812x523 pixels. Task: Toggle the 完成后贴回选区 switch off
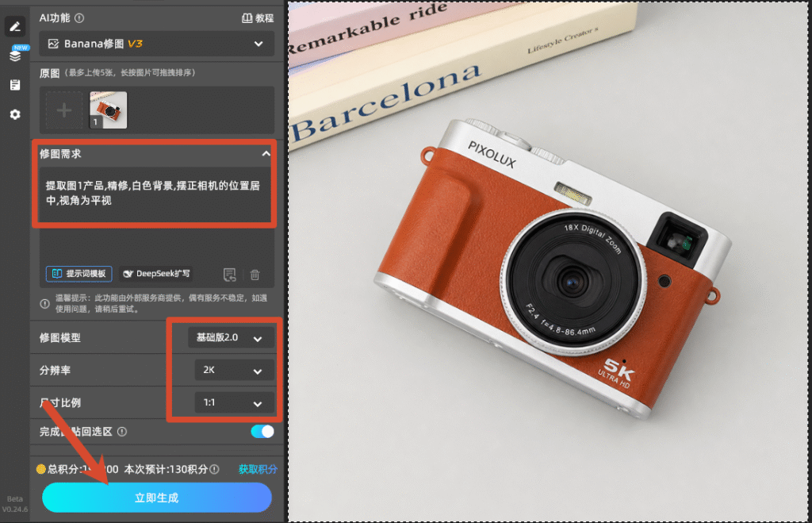click(x=262, y=431)
